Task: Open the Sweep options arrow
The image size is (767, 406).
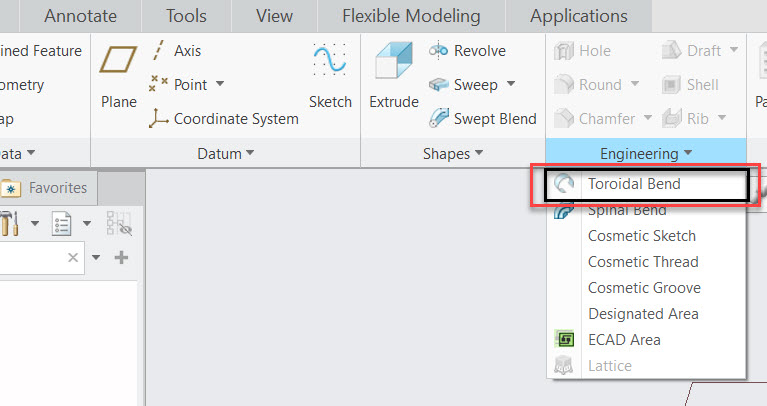Action: point(510,85)
